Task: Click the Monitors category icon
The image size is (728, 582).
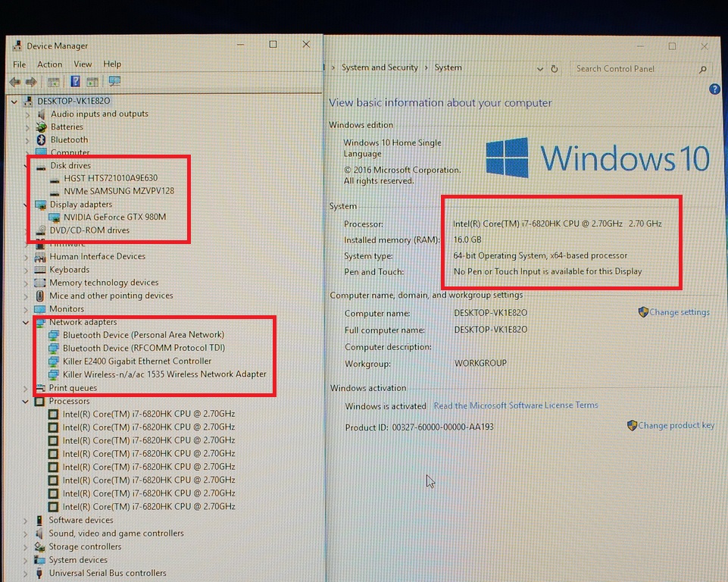Action: 40,309
